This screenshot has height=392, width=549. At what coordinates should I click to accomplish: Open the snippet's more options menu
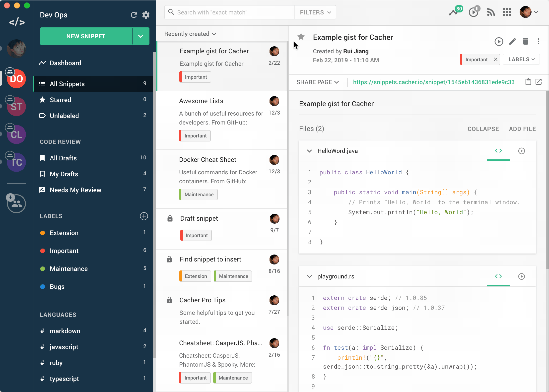538,41
